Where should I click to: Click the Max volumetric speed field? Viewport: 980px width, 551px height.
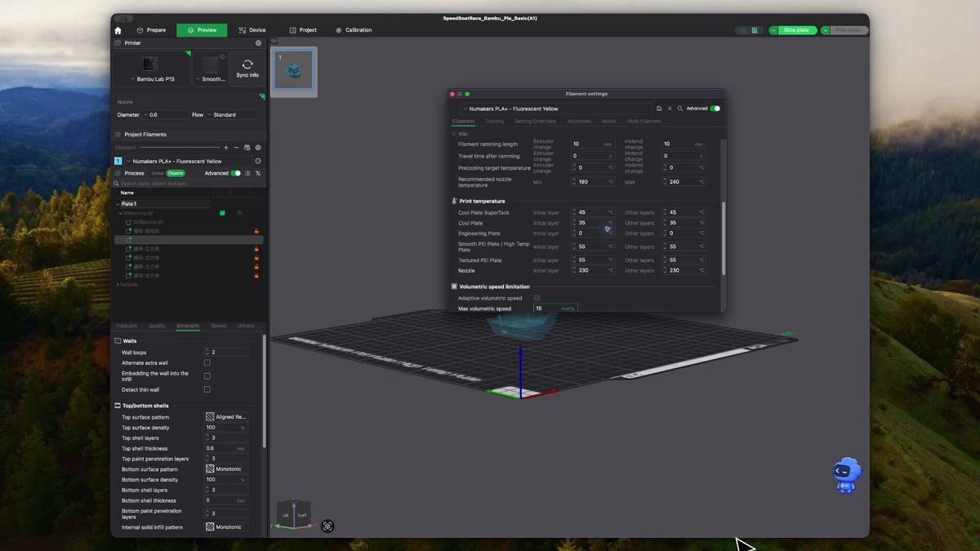(555, 309)
